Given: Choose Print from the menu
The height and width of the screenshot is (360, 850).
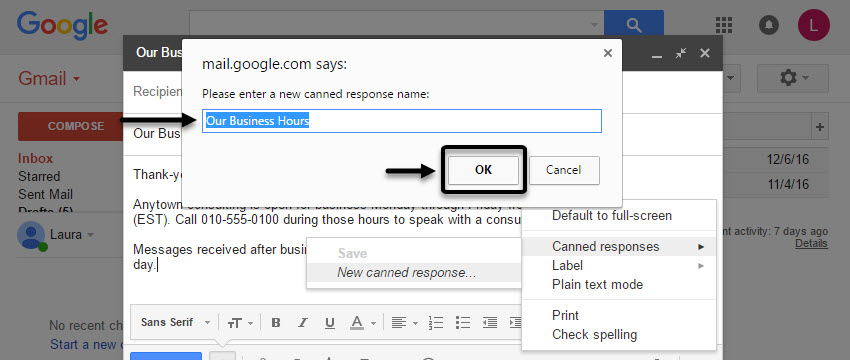Looking at the screenshot, I should click(619, 316).
